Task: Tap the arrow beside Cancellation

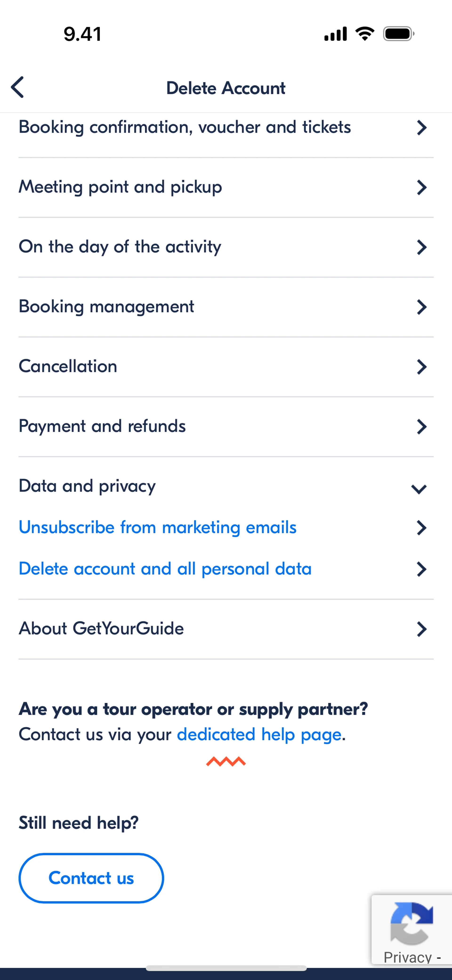Action: [421, 367]
